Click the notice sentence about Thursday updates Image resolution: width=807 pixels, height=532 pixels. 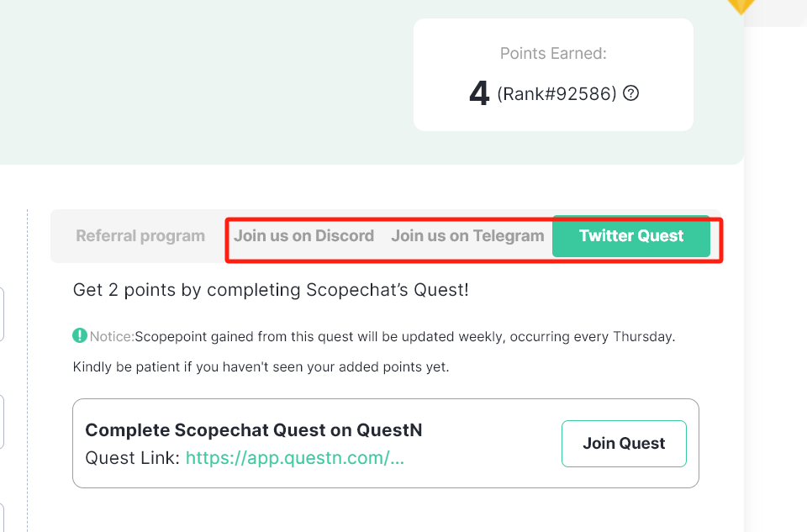point(404,336)
